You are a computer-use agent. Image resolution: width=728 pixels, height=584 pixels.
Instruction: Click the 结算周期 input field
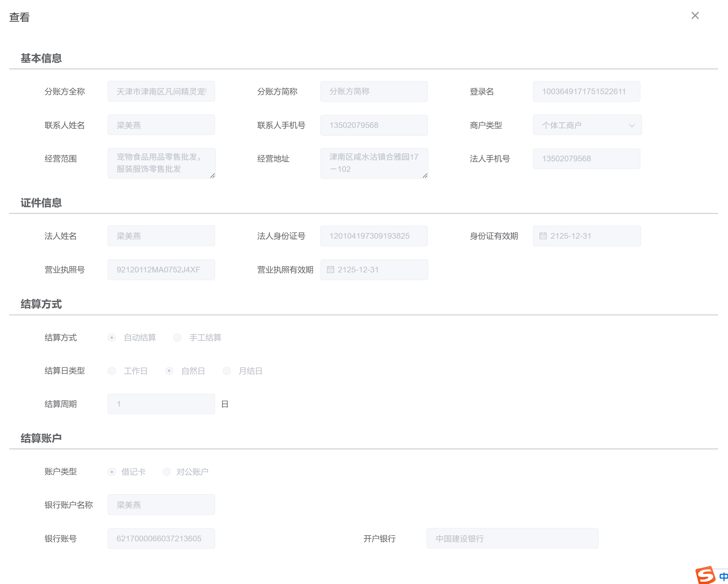[x=161, y=404]
